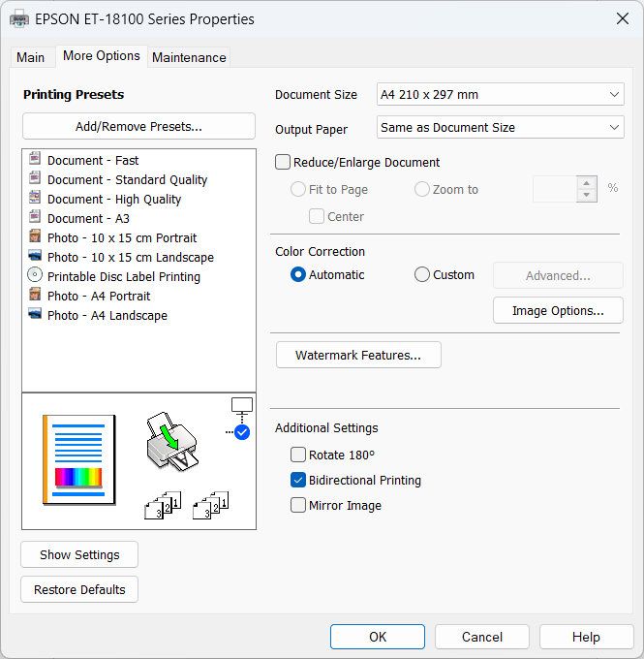Select the Zoom to radio button
This screenshot has width=644, height=659.
(x=422, y=189)
